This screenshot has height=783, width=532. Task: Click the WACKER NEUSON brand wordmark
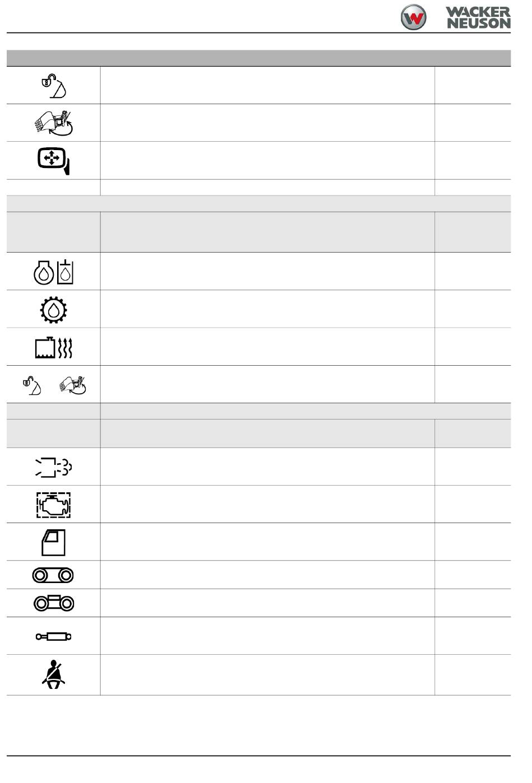tap(479, 18)
